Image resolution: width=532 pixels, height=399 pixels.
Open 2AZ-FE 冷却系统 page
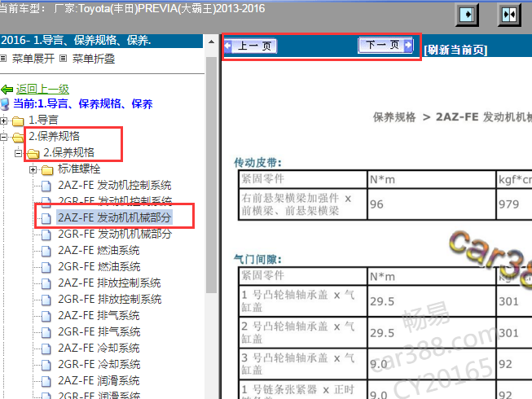point(99,348)
